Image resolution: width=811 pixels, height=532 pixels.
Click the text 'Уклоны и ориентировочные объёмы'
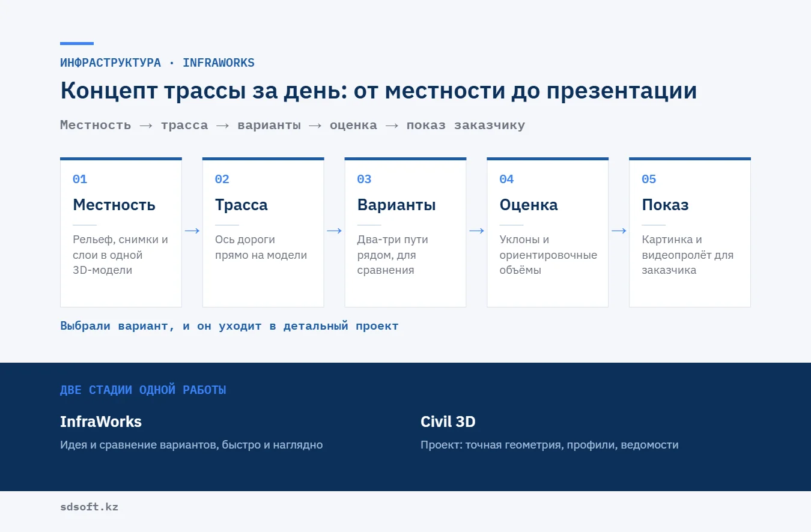point(548,255)
